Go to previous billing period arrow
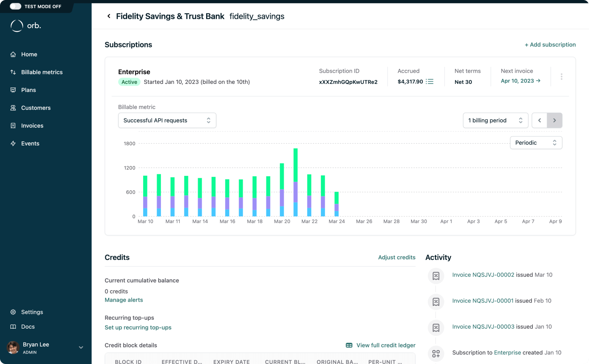Image resolution: width=589 pixels, height=364 pixels. point(540,120)
